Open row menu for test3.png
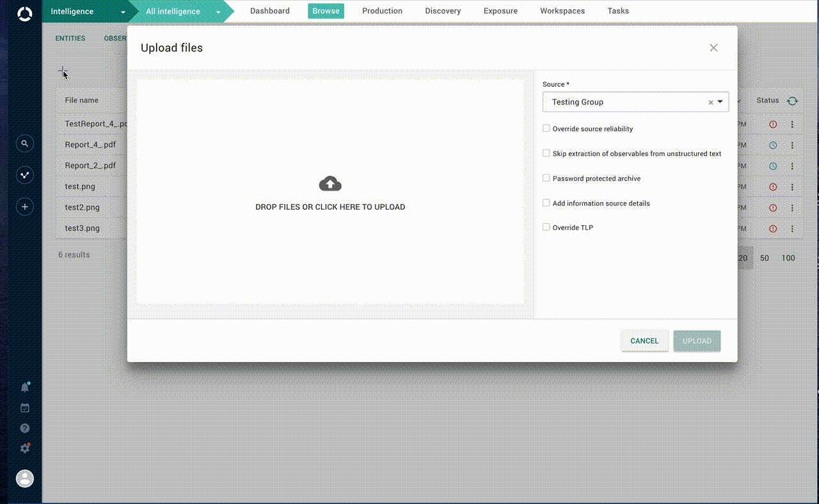 coord(792,228)
